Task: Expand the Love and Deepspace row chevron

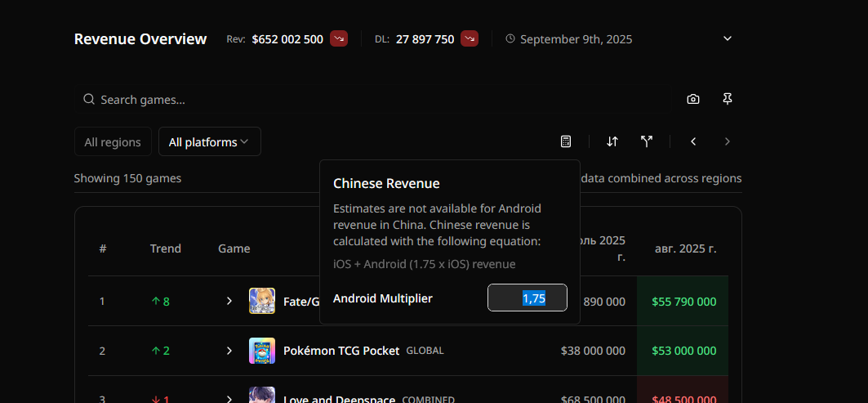Action: (x=229, y=399)
